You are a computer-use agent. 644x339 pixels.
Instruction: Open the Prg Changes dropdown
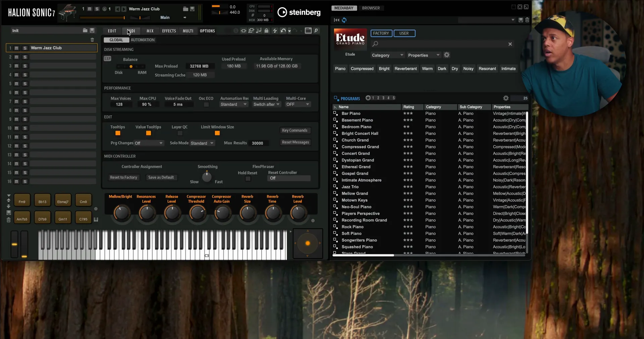[x=149, y=143]
